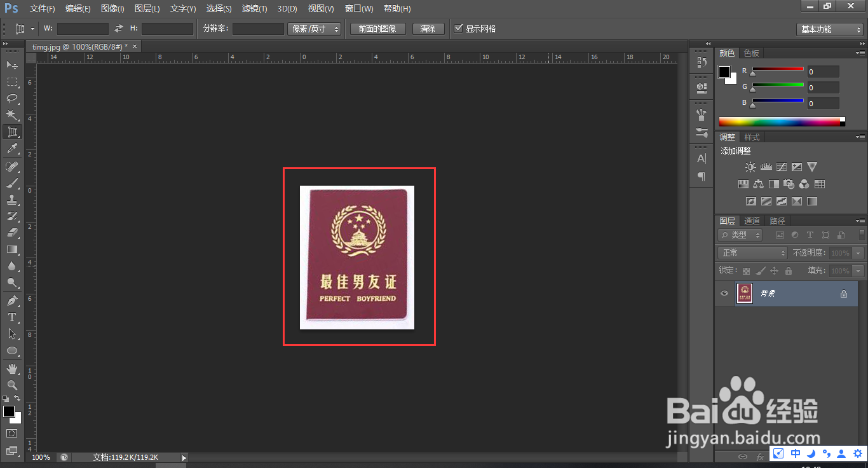Select the Eraser tool
The width and height of the screenshot is (868, 468).
pyautogui.click(x=12, y=233)
